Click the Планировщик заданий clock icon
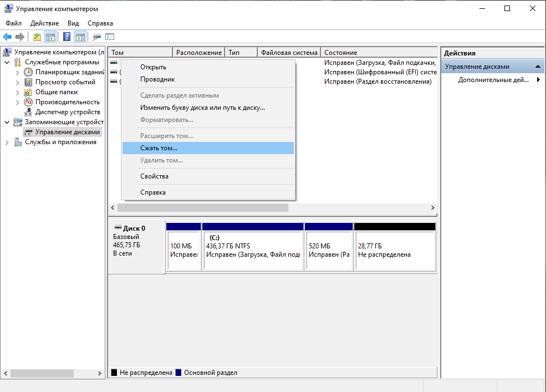The height and width of the screenshot is (392, 546). click(28, 72)
